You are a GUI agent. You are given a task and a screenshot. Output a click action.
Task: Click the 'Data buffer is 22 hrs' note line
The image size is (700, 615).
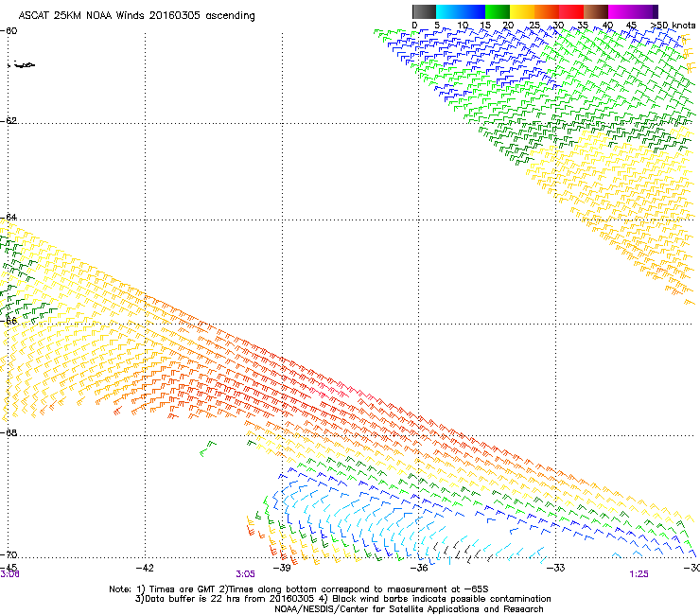click(x=342, y=599)
